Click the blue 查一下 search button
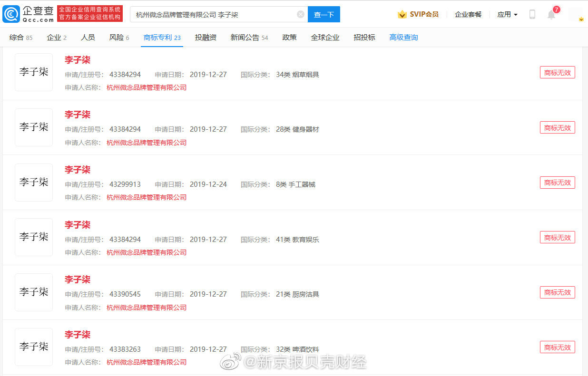 [324, 14]
